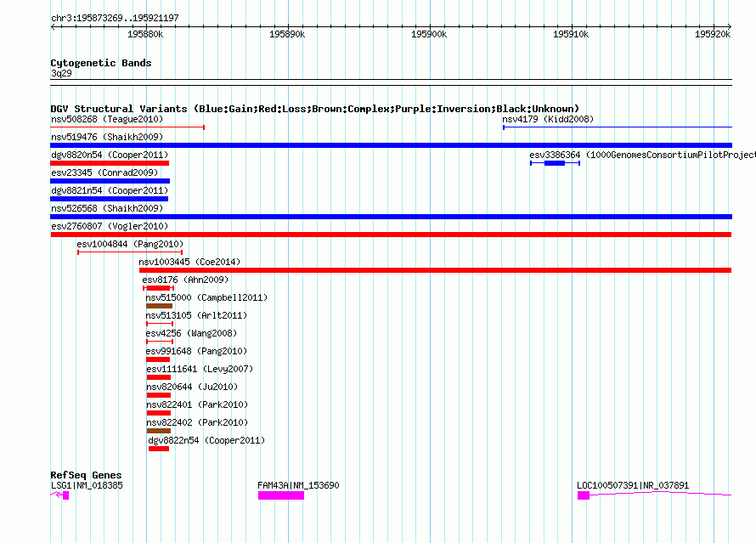Click the nsv513105 (Arlt2011) label
756x543 pixels.
pos(196,315)
